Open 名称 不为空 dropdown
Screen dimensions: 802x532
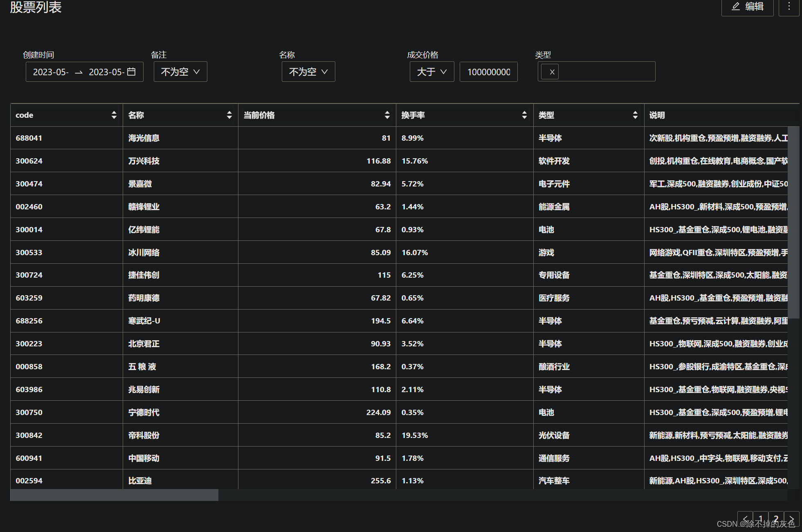(x=308, y=72)
